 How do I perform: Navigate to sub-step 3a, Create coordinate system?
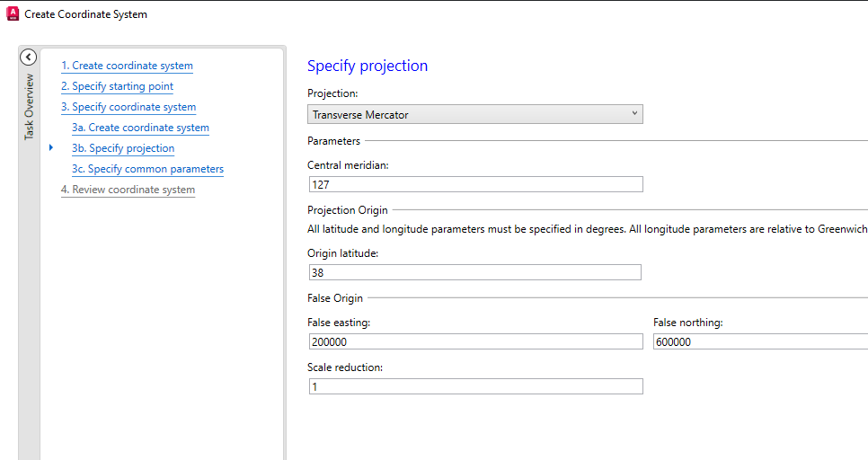point(140,128)
